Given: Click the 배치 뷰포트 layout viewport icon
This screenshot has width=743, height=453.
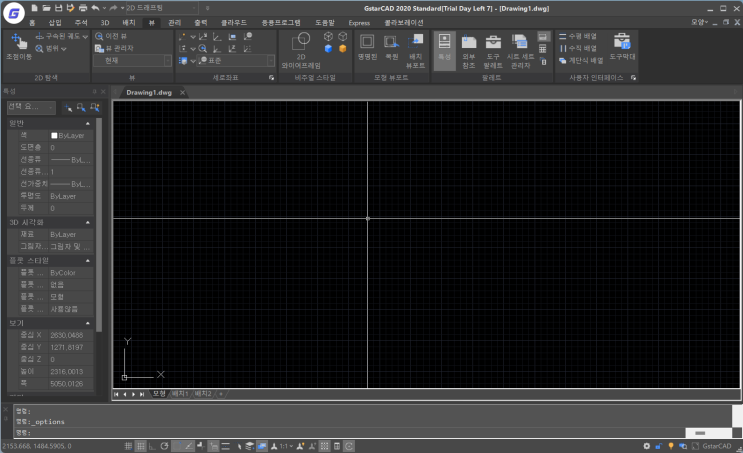Looking at the screenshot, I should 416,51.
